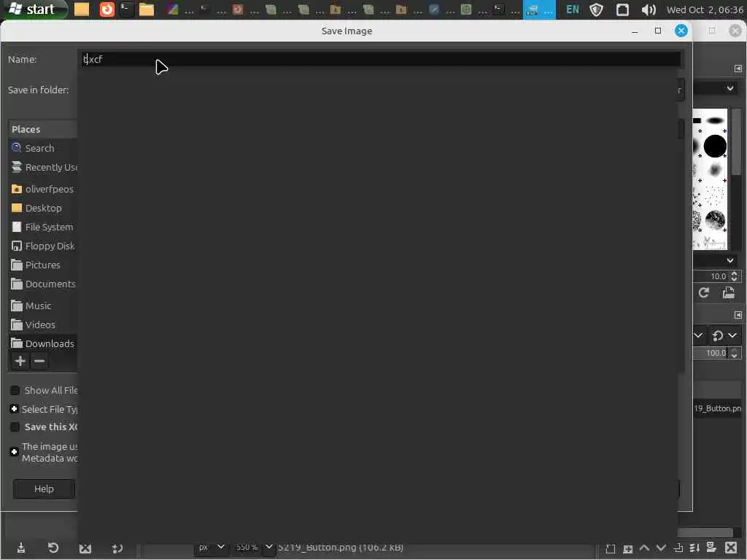This screenshot has height=560, width=747.
Task: Remove bookmark with the minus button
Action: click(39, 361)
